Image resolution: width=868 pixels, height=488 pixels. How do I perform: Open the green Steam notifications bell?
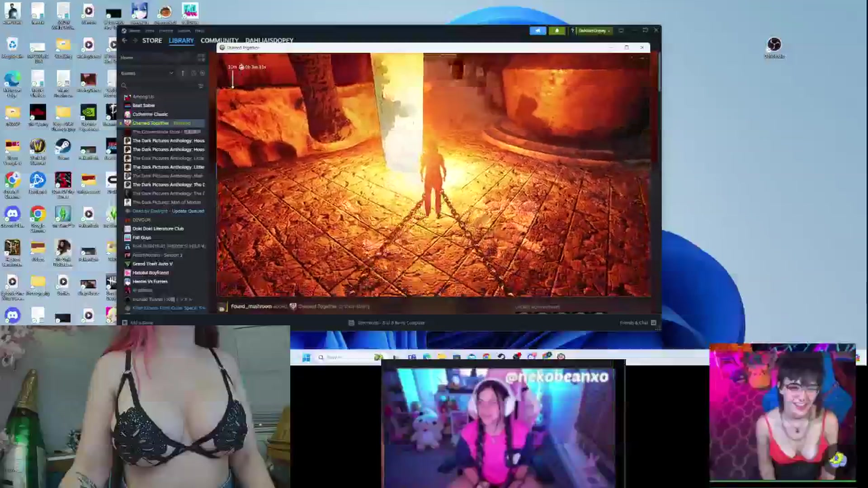coord(557,30)
